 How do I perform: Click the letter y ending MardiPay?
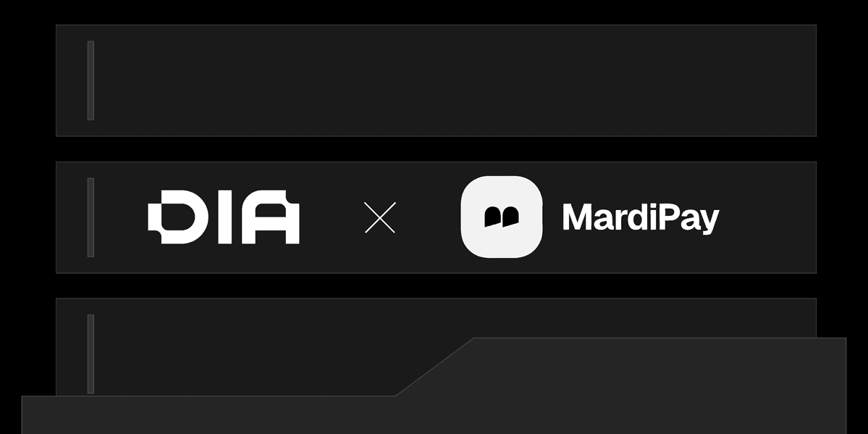(x=709, y=222)
